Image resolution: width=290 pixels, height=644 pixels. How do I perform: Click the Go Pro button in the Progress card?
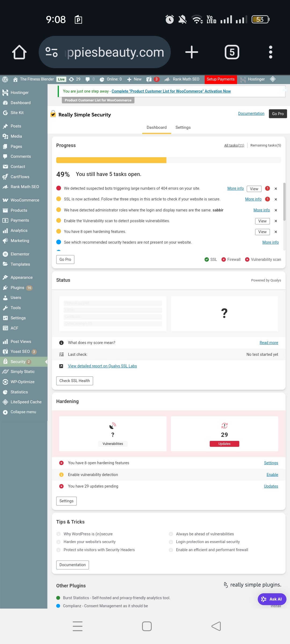tap(65, 259)
